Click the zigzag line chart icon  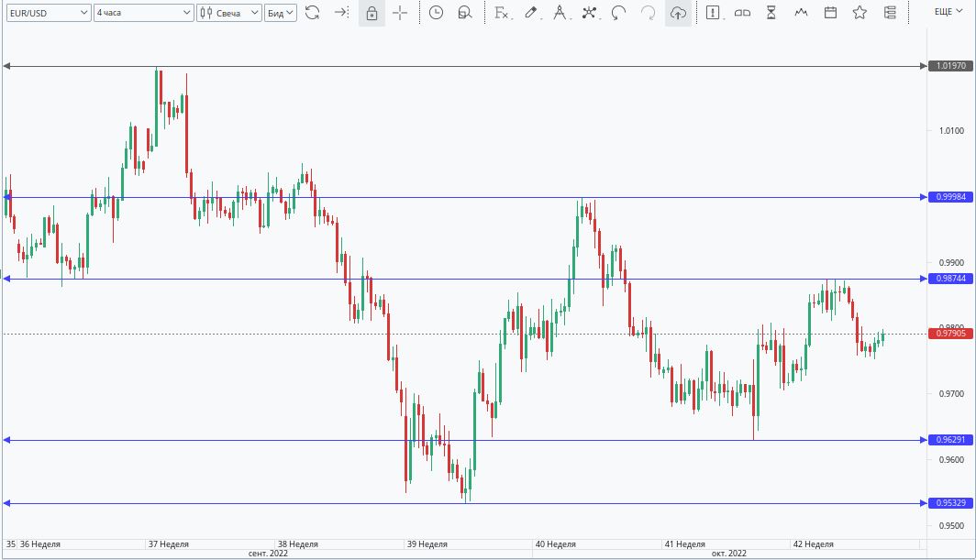pyautogui.click(x=801, y=13)
